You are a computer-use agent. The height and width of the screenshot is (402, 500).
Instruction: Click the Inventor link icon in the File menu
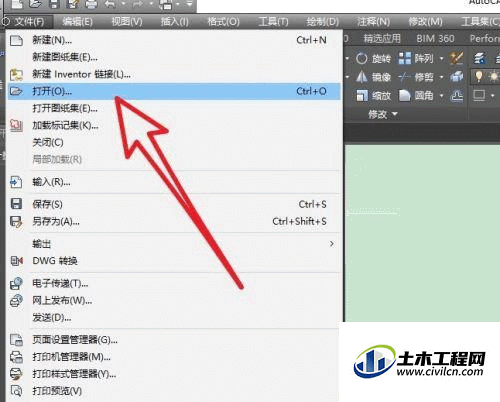(x=16, y=74)
